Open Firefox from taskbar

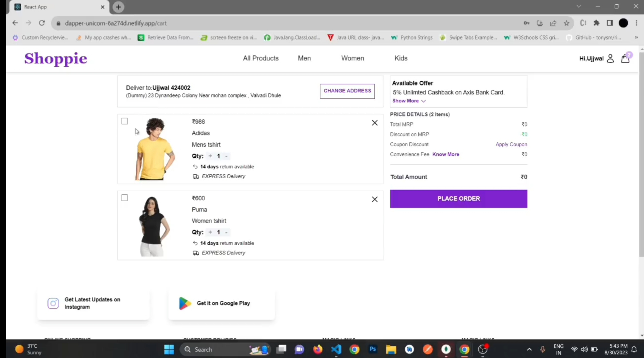(x=318, y=349)
